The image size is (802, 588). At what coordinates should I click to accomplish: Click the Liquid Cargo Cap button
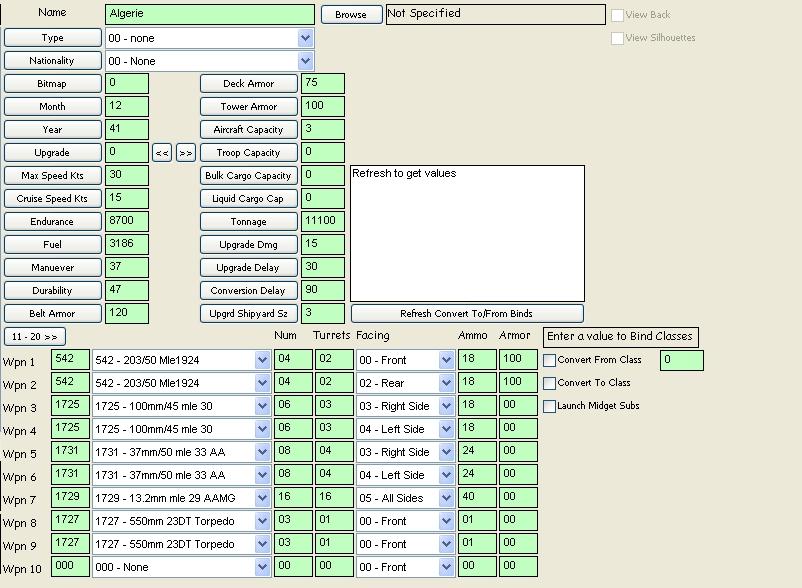249,198
